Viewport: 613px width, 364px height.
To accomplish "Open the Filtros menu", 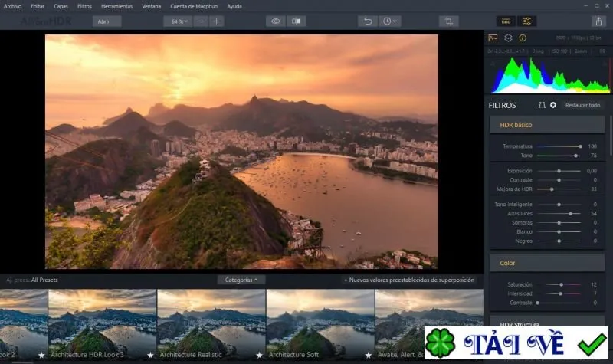I will [x=84, y=6].
